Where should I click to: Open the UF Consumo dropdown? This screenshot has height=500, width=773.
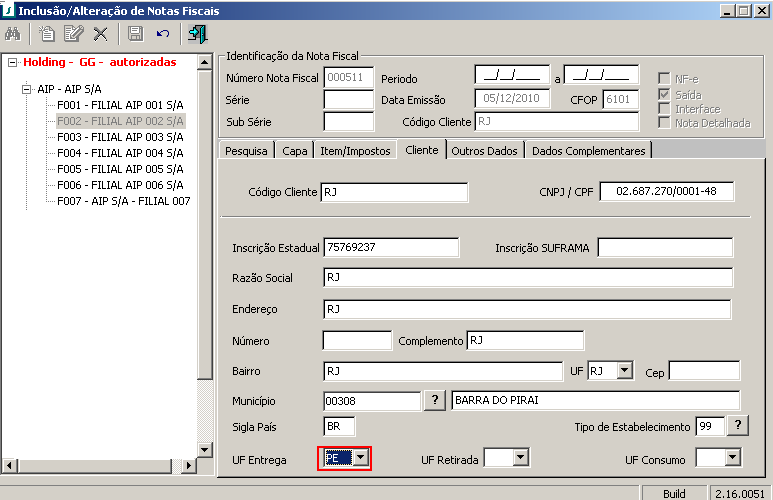[732, 458]
